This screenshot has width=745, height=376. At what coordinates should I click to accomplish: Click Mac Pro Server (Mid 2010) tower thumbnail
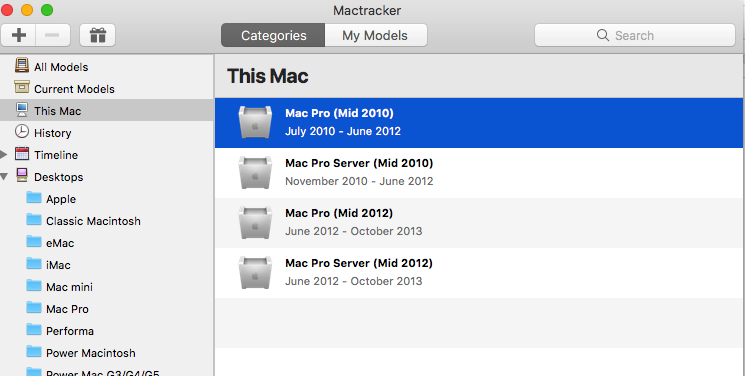point(255,173)
